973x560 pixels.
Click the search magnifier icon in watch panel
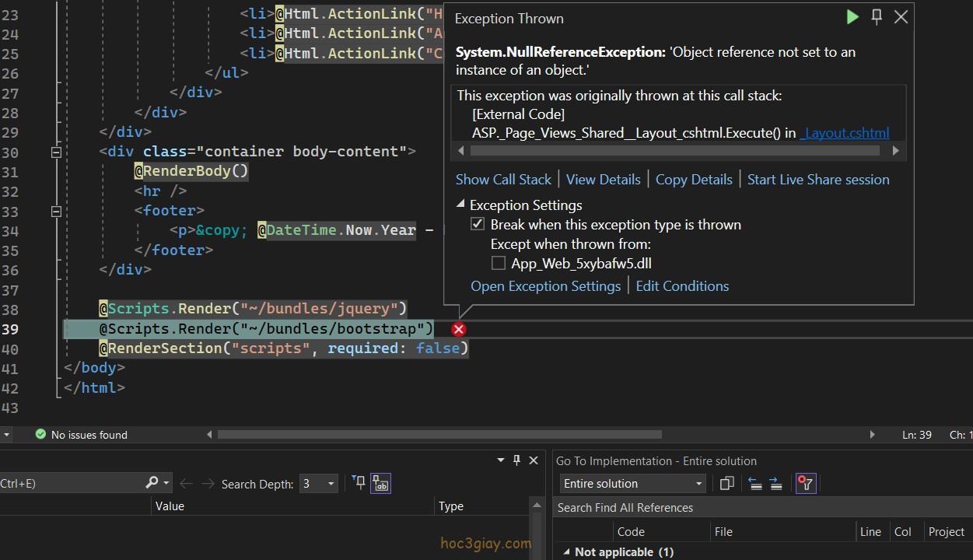[x=152, y=483]
